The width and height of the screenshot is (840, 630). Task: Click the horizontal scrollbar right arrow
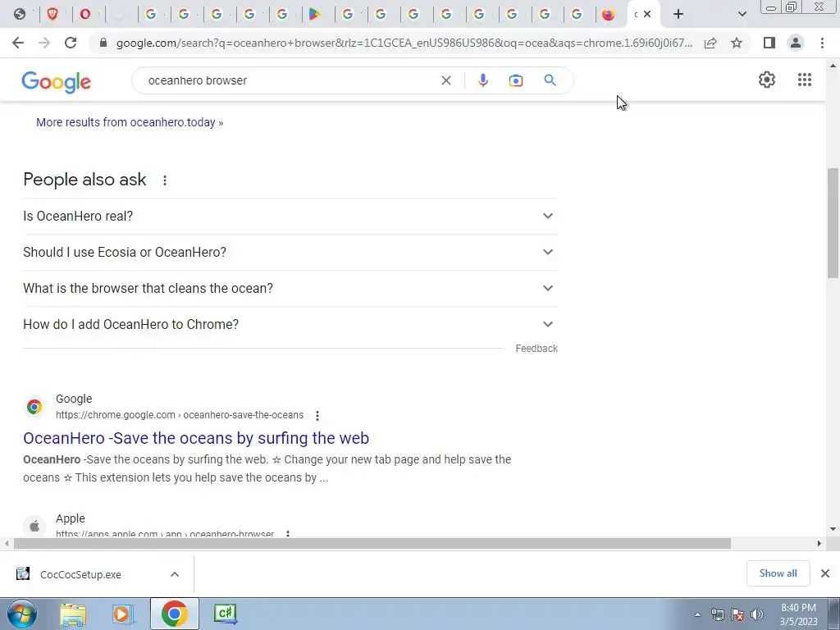pyautogui.click(x=819, y=544)
